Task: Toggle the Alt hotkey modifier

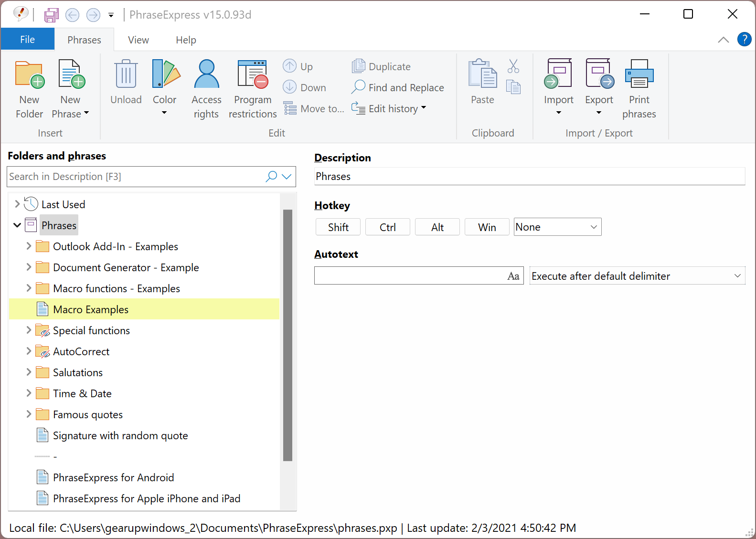Action: 437,227
